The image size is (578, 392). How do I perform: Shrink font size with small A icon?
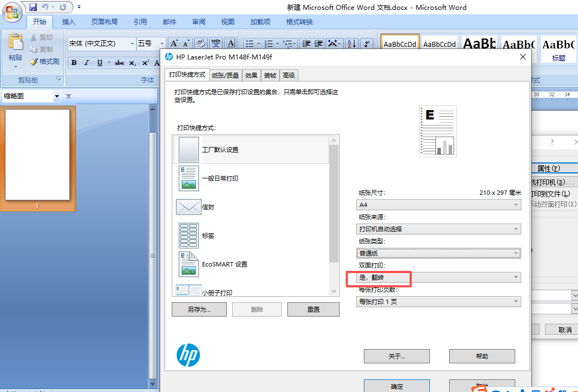tap(186, 43)
